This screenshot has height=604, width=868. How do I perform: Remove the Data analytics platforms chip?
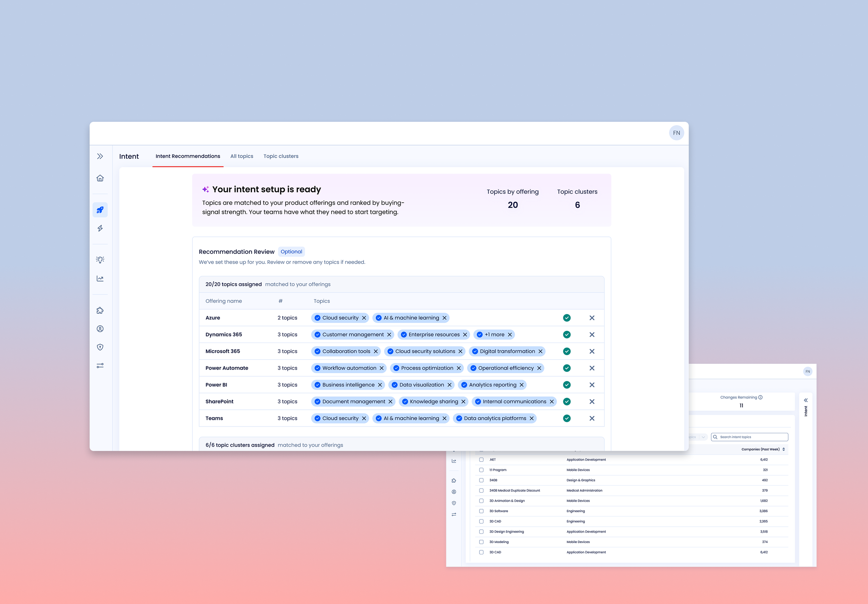(x=531, y=418)
